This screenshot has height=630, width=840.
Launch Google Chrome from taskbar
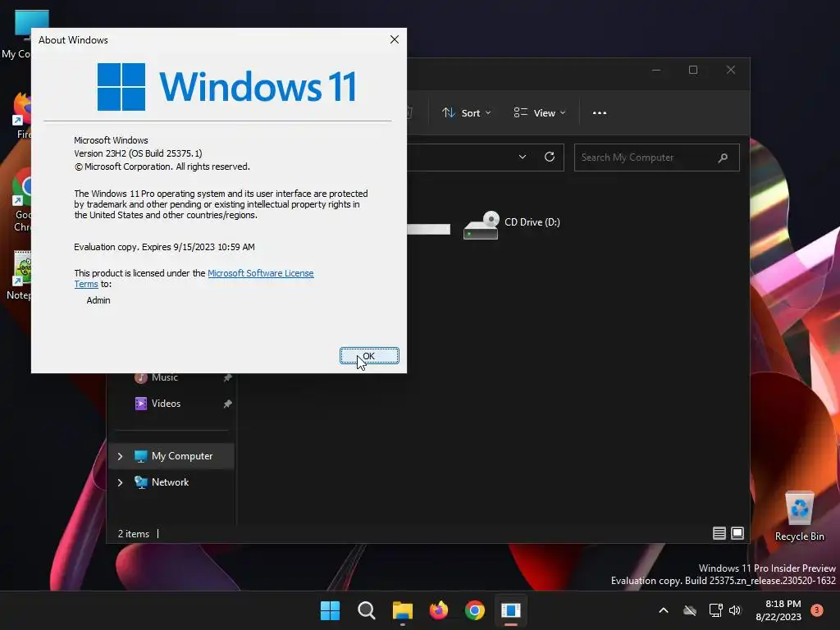pyautogui.click(x=475, y=610)
